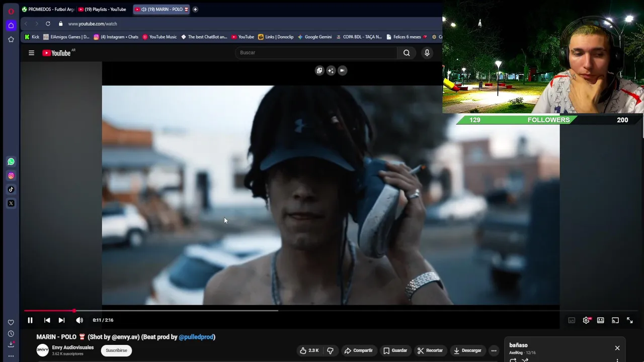Save video with the Guardar button
Image resolution: width=644 pixels, height=362 pixels.
coord(395,350)
